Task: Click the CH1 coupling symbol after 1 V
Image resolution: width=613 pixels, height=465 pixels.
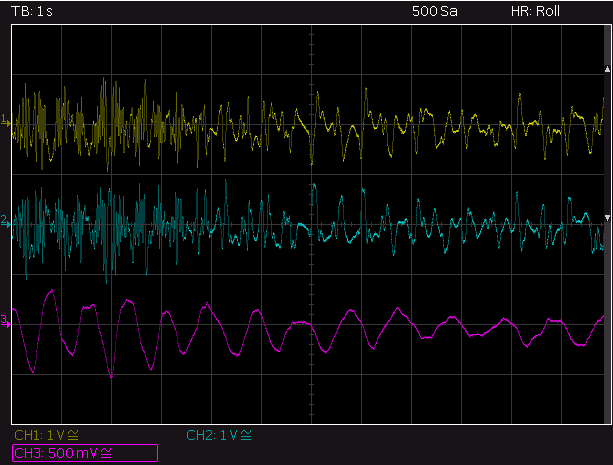Action: 73,435
